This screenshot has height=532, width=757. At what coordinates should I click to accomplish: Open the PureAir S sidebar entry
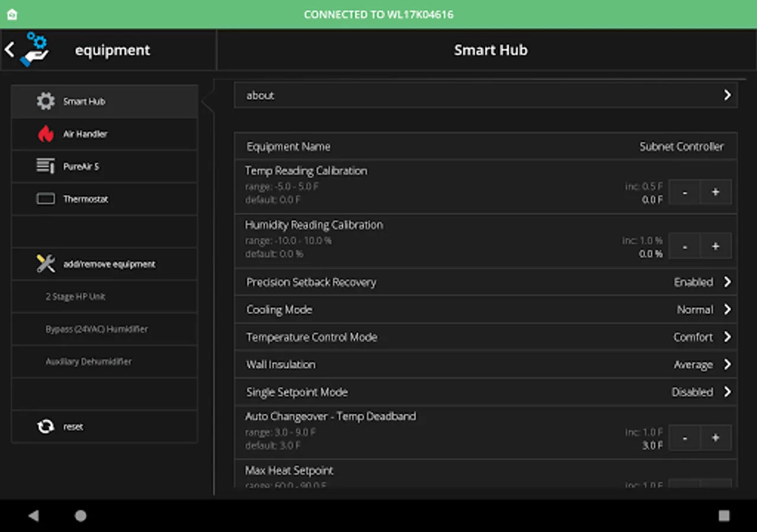pyautogui.click(x=105, y=167)
